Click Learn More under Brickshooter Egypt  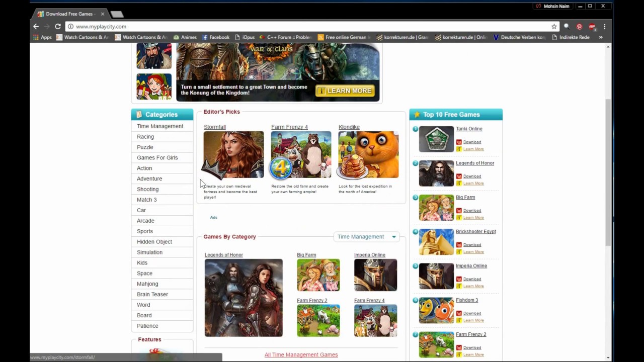point(473,252)
